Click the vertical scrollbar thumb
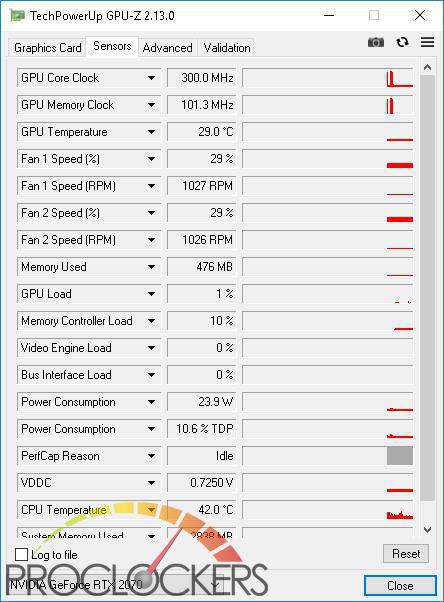This screenshot has width=444, height=602. [x=427, y=288]
